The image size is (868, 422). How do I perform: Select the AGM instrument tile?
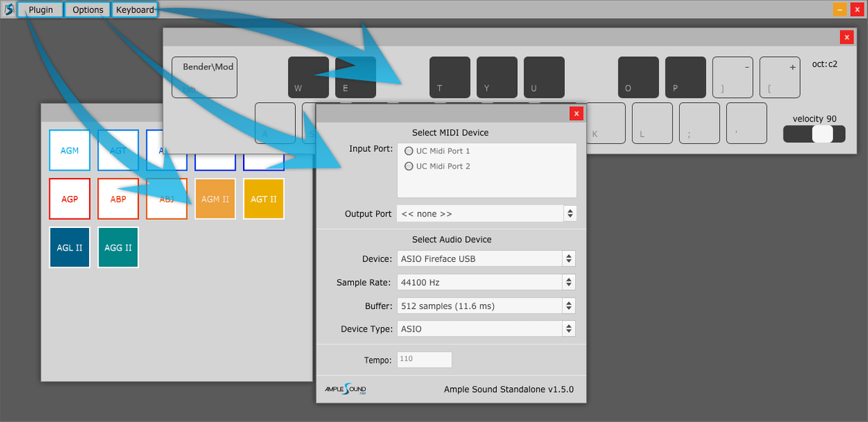(x=69, y=150)
